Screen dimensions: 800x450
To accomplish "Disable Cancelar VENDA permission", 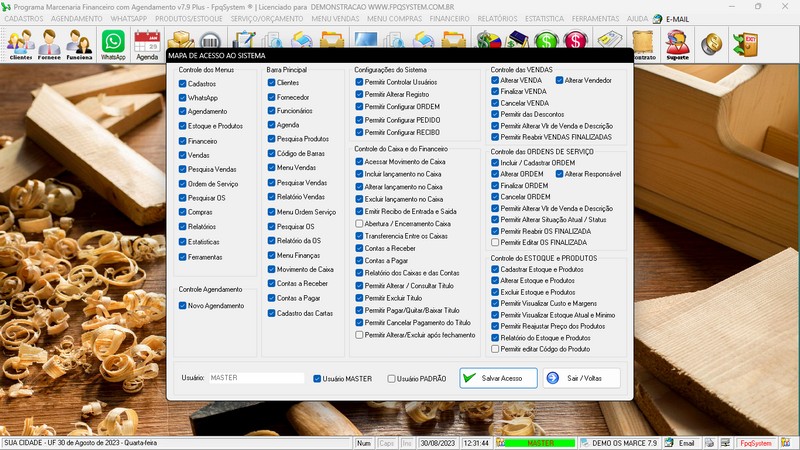I will coord(494,103).
